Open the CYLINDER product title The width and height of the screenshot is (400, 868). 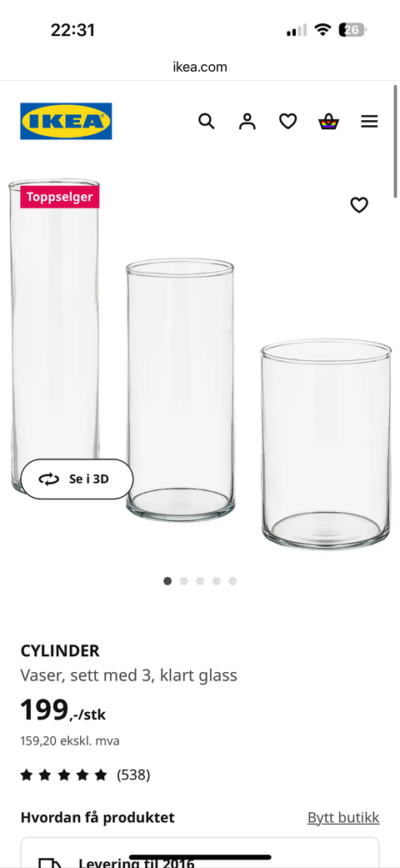point(60,651)
